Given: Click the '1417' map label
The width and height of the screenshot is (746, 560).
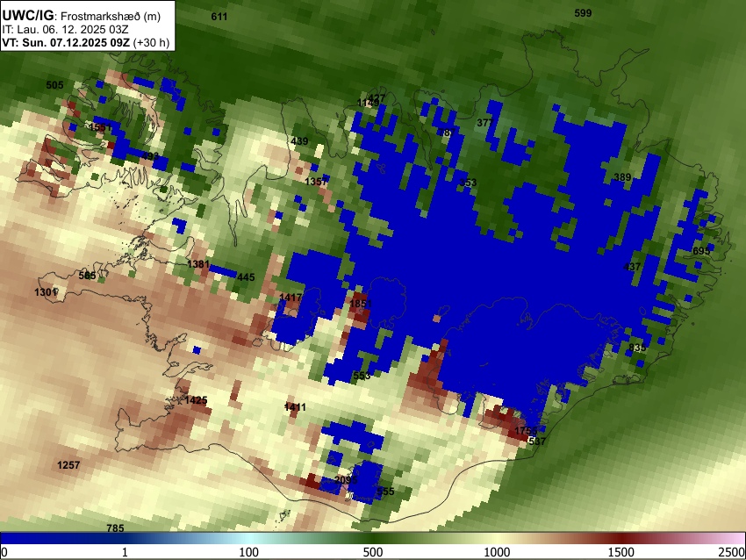Looking at the screenshot, I should (291, 298).
